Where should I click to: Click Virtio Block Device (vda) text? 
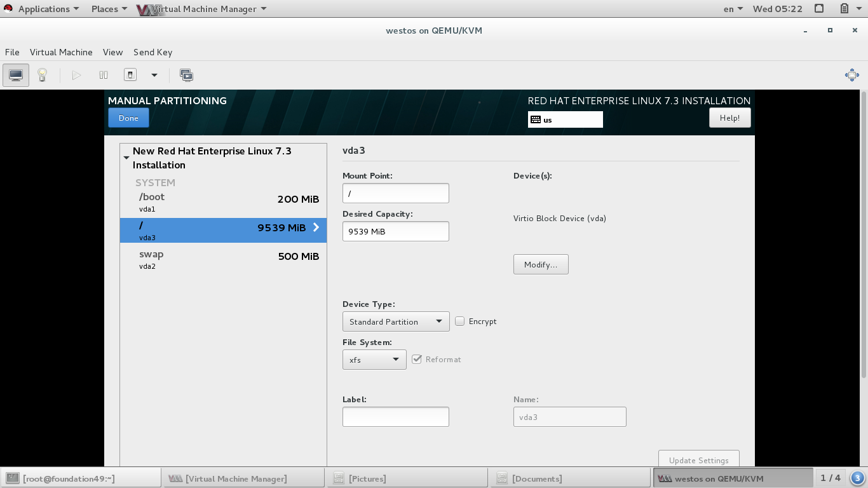pos(559,218)
